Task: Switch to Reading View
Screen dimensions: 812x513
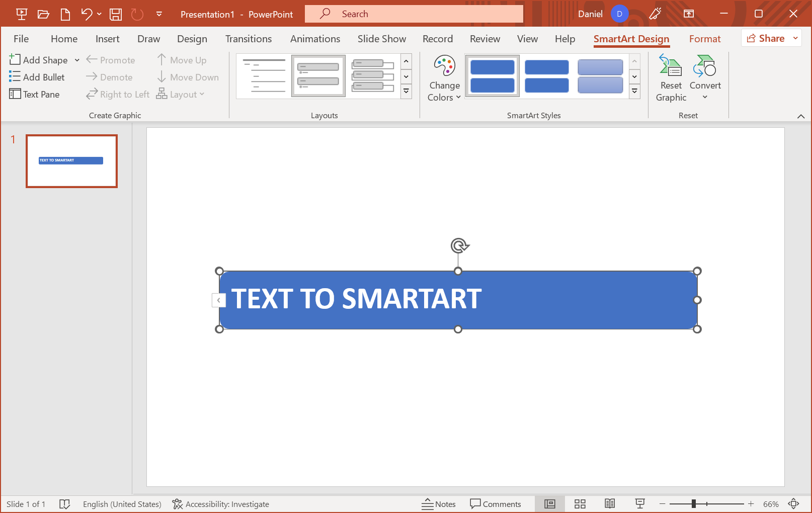Action: (610, 503)
